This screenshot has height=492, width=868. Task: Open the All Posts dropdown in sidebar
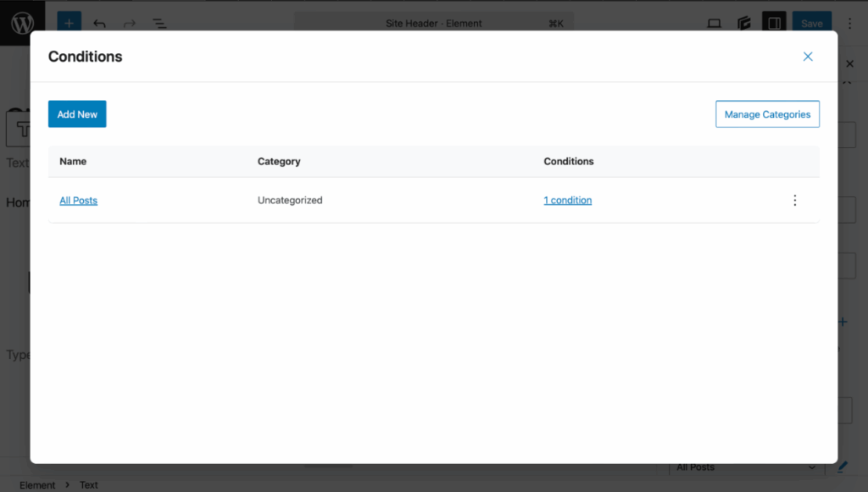(746, 467)
